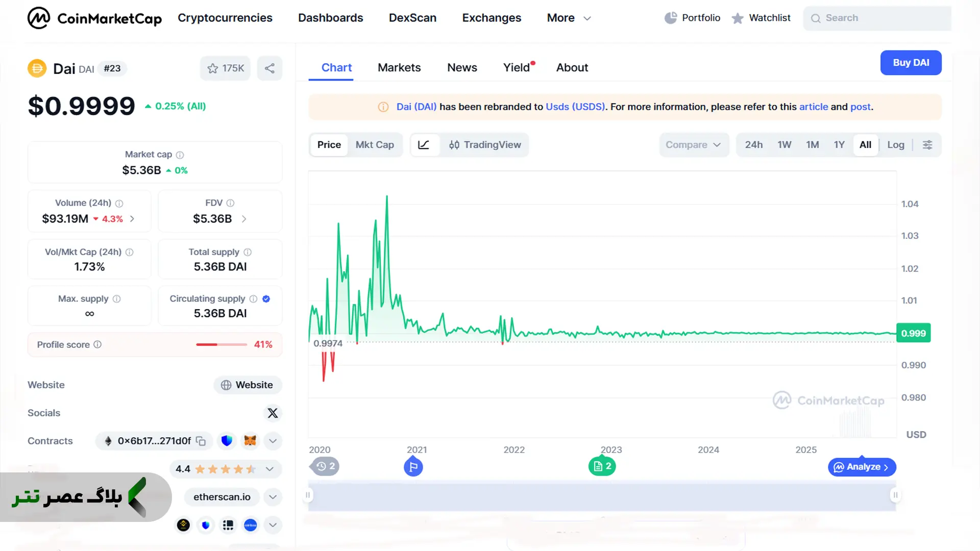Switch chart to Mkt Cap view
The width and height of the screenshot is (980, 551).
(375, 145)
